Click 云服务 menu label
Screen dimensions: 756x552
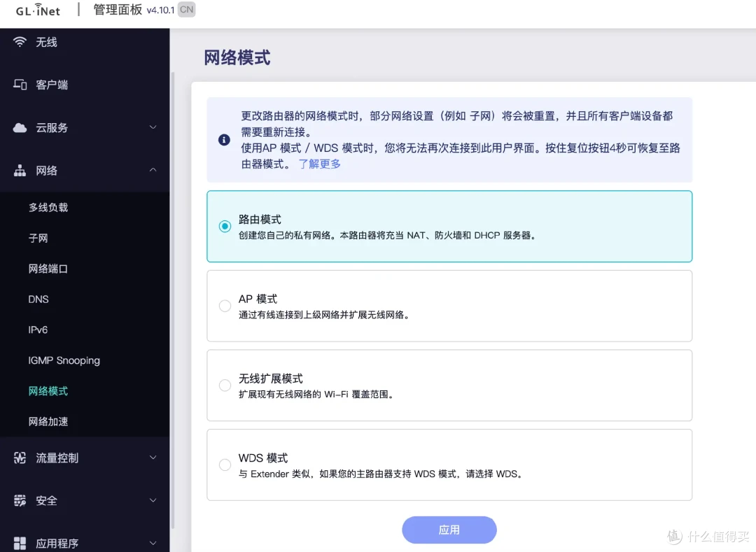52,127
